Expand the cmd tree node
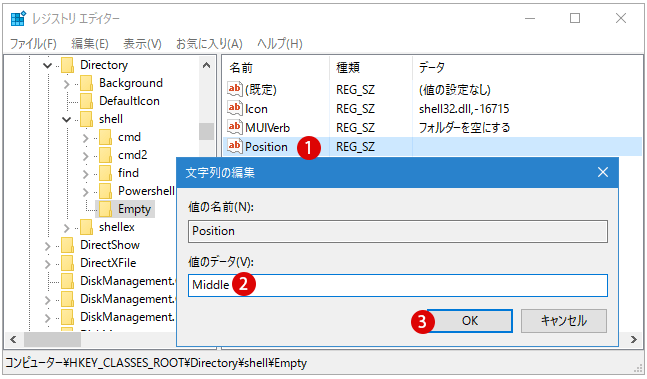The image size is (647, 379). 85,138
